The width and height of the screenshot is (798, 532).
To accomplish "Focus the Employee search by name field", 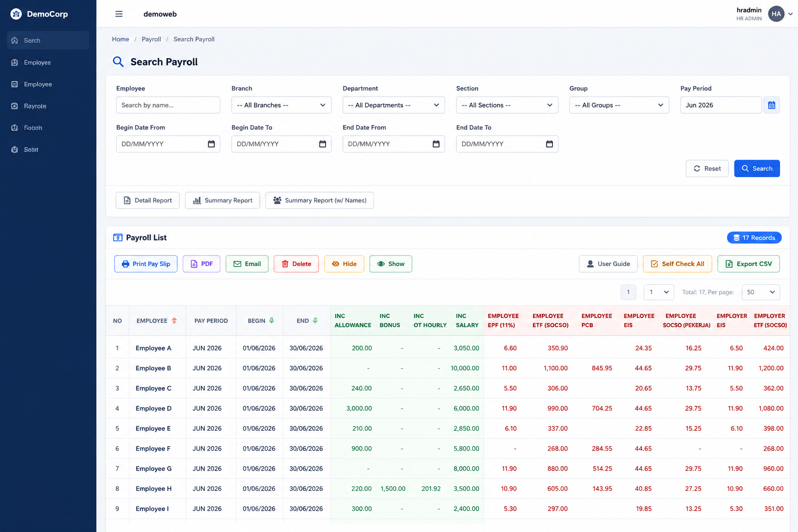I will [168, 105].
